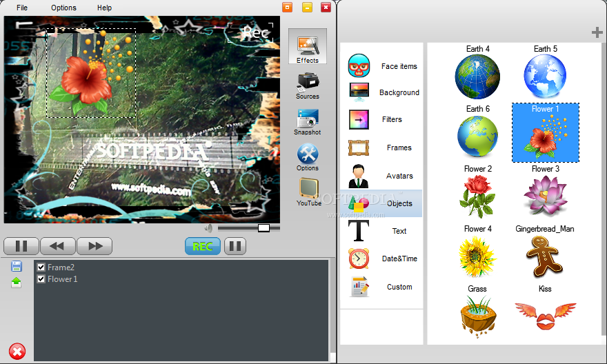Choose the Flower 3 lotus object
Viewport: 607px width, 364px height.
545,192
